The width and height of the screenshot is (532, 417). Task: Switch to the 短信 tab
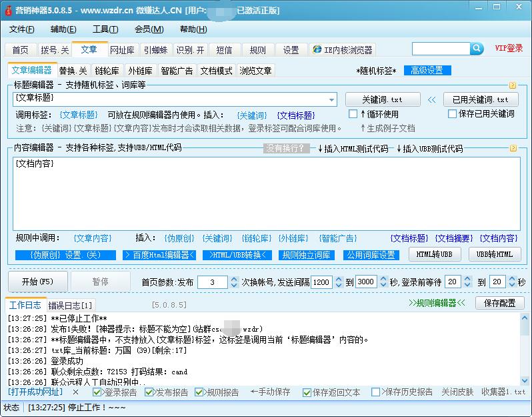click(x=224, y=50)
